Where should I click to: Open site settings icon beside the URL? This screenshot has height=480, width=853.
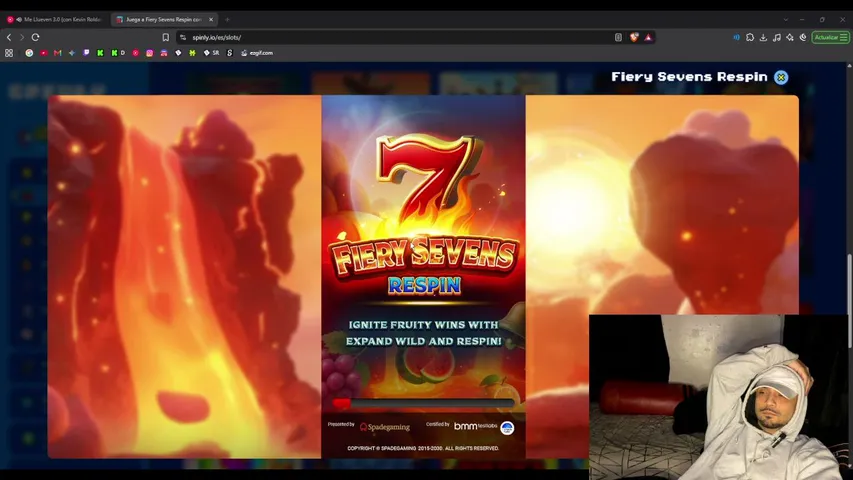(183, 38)
